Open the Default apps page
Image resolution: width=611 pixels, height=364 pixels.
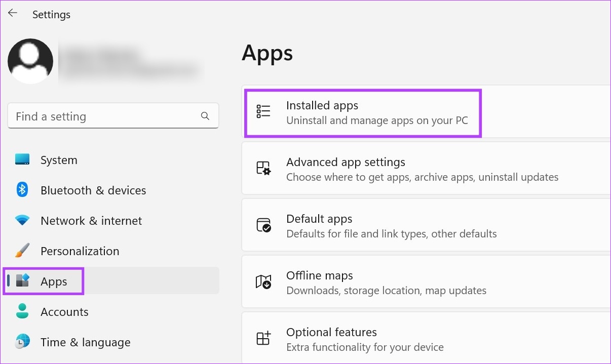(x=362, y=225)
